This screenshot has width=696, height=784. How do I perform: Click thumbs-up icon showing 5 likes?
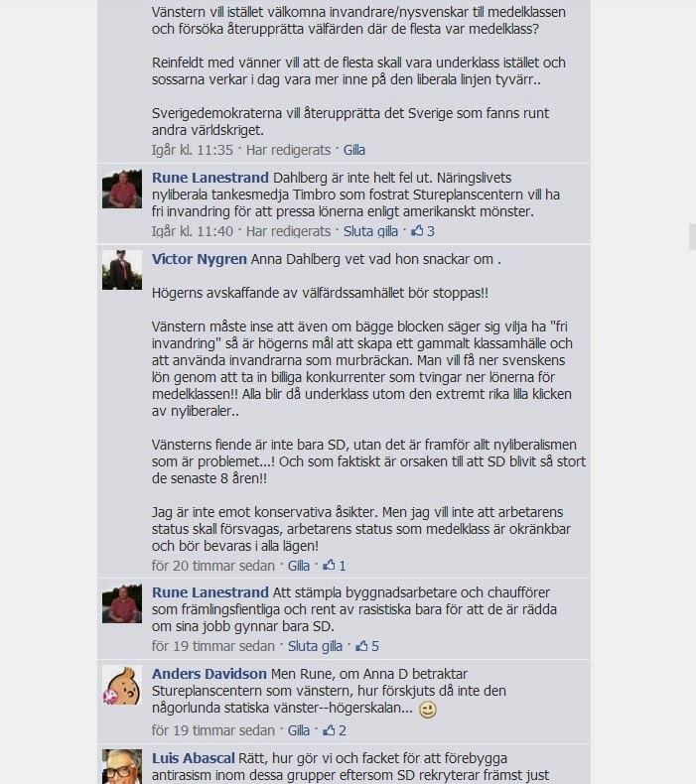[361, 645]
